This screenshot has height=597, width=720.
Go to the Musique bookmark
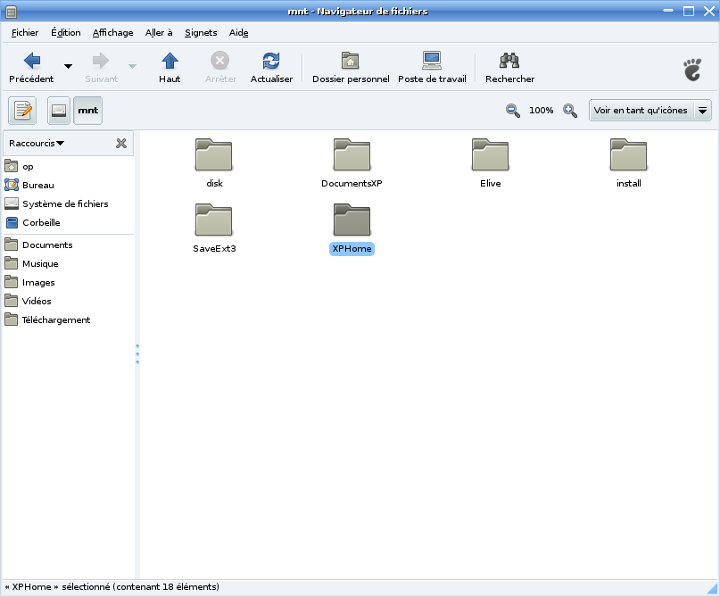pos(68,264)
